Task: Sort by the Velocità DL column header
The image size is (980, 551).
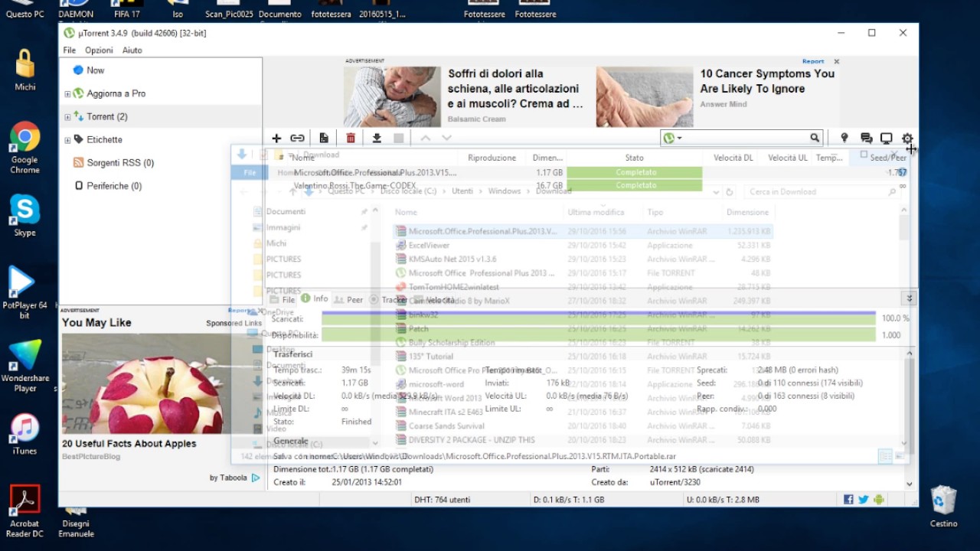Action: pos(733,158)
